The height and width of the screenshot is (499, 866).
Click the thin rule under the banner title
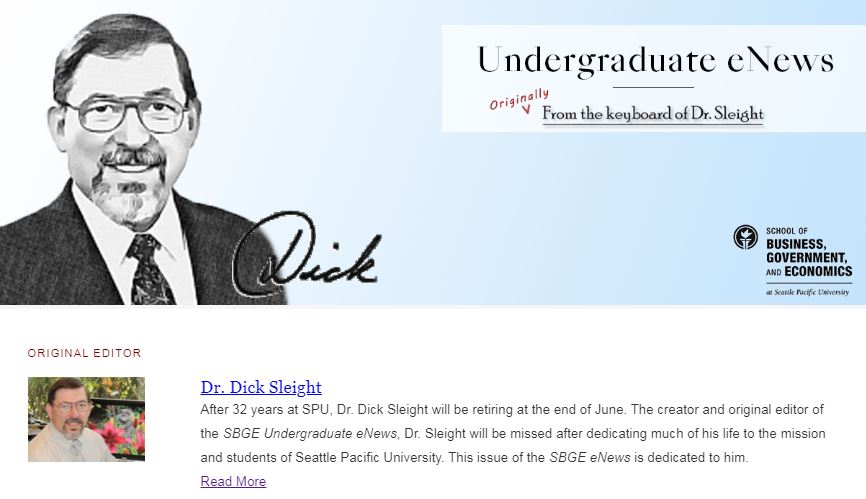653,87
